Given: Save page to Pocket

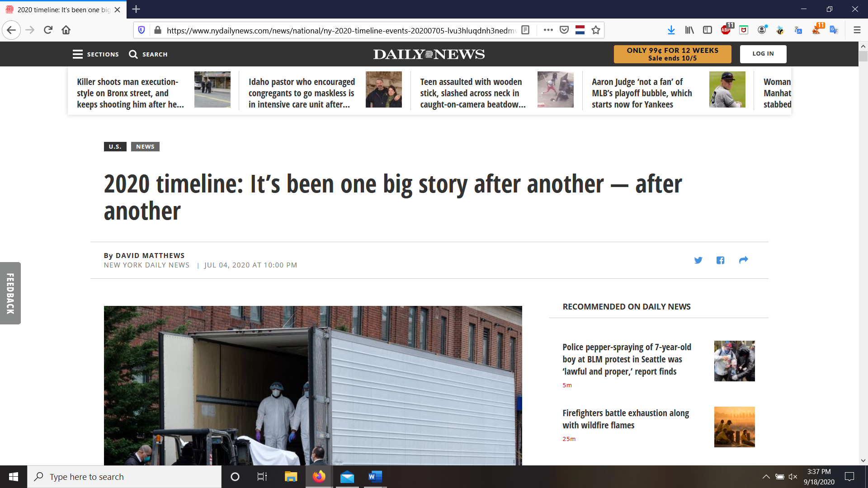Looking at the screenshot, I should [564, 30].
